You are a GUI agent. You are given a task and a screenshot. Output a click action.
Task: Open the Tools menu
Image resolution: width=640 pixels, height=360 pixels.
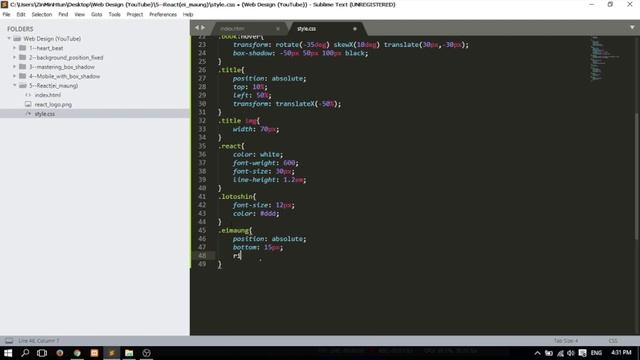point(114,14)
